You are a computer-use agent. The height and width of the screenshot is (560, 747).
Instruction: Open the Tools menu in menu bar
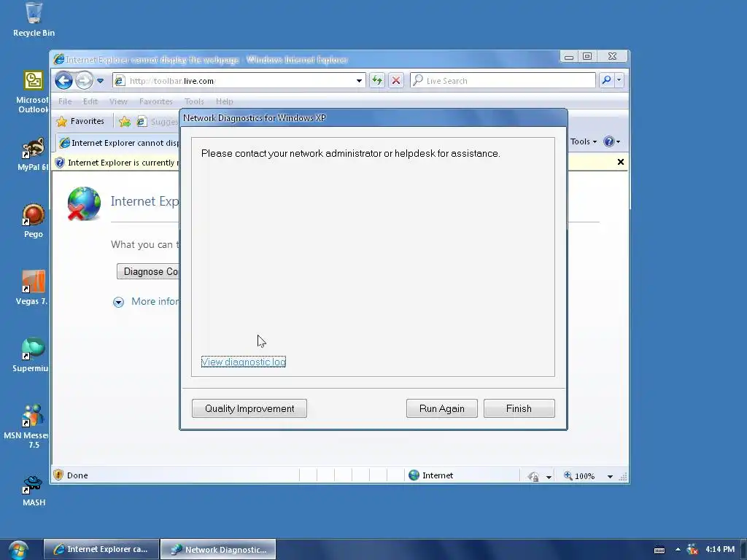[194, 101]
